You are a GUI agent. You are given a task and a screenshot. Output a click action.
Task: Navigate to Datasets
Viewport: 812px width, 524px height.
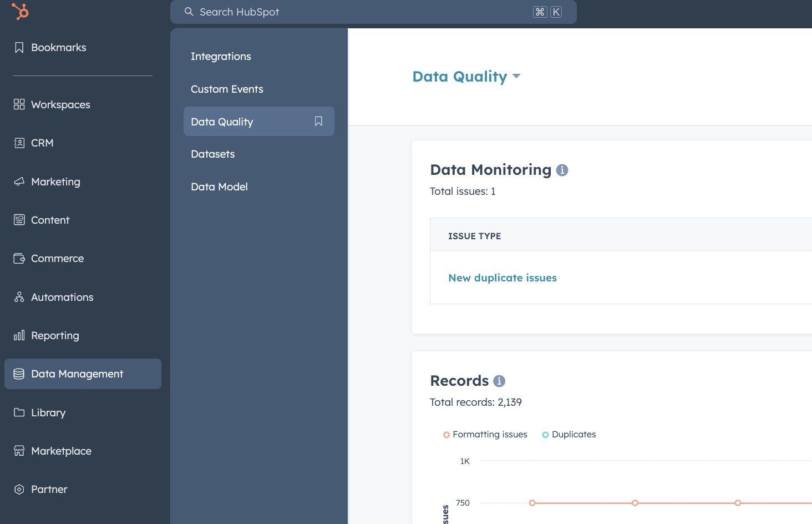click(212, 154)
